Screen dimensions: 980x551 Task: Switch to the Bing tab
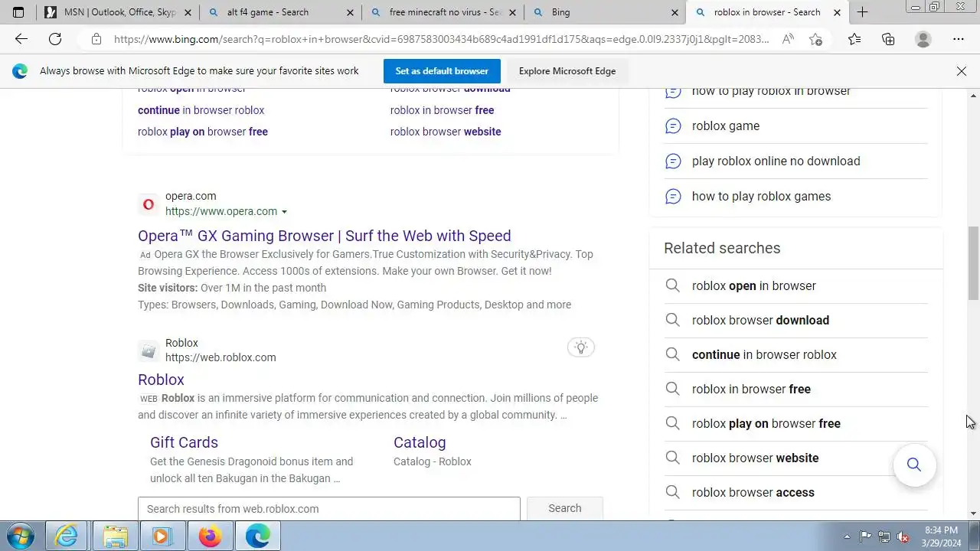(605, 12)
